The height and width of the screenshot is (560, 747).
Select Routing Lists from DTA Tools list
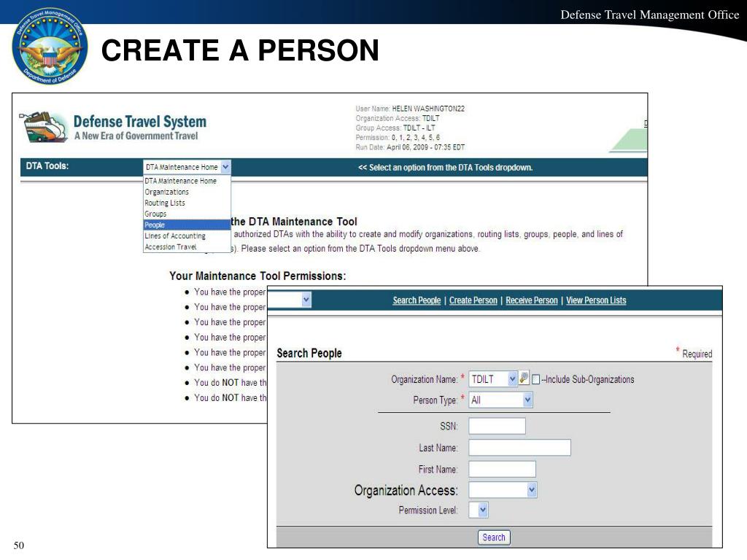coord(165,203)
